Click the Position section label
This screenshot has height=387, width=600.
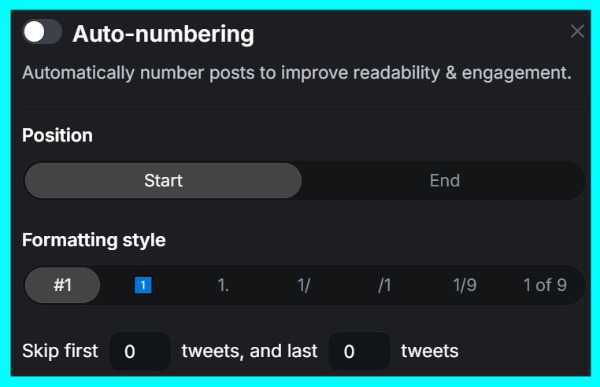pyautogui.click(x=57, y=136)
